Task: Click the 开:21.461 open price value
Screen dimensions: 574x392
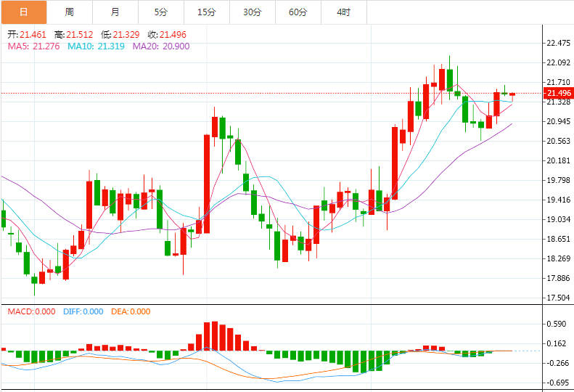Action: click(27, 35)
